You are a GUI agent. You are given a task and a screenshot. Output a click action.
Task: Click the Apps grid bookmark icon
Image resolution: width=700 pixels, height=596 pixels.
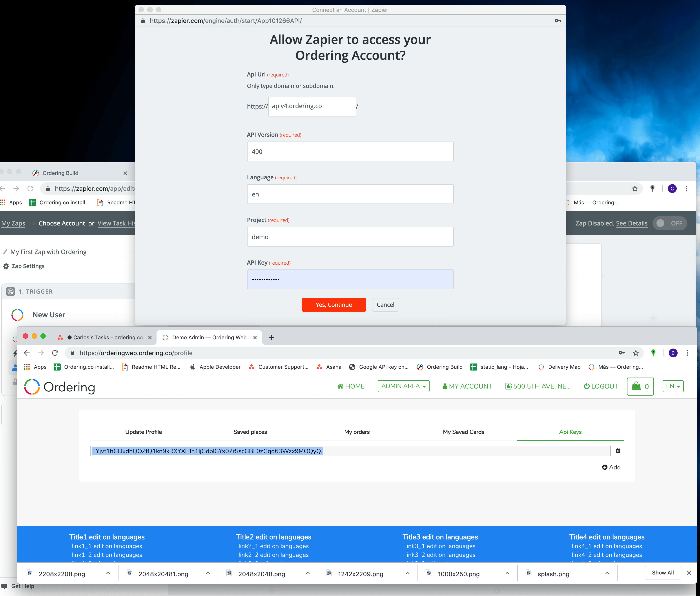(27, 367)
